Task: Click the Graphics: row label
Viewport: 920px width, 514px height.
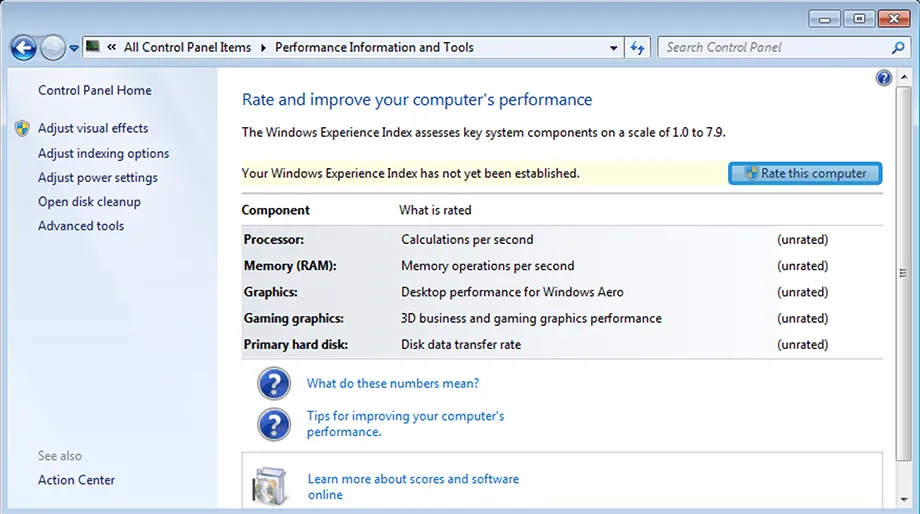Action: pos(270,292)
